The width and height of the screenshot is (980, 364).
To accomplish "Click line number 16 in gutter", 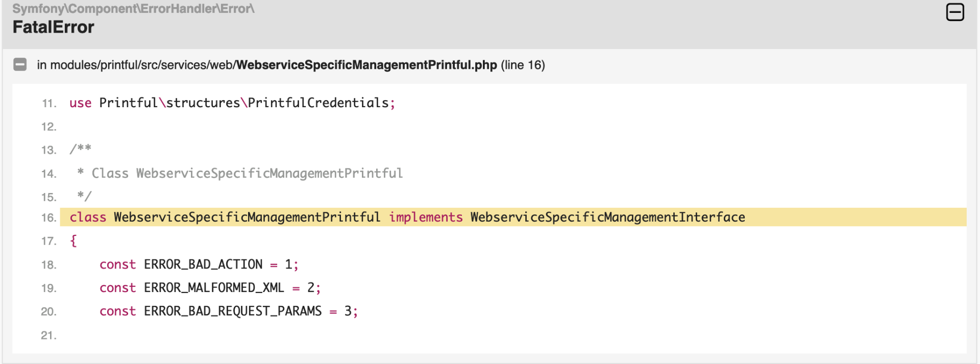I will pos(48,218).
